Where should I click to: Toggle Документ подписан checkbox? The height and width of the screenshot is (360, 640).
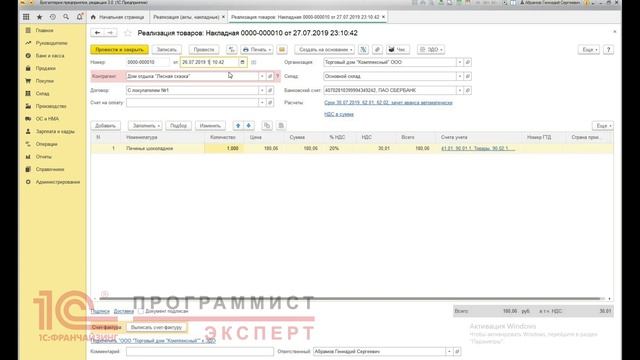141,311
